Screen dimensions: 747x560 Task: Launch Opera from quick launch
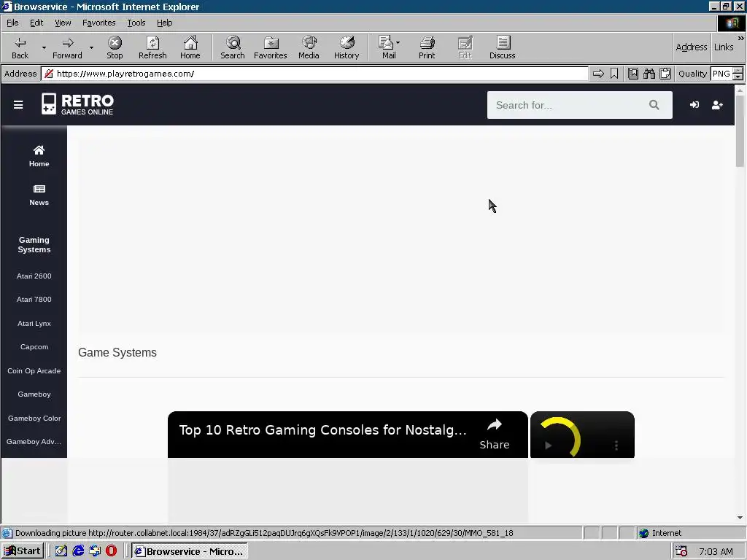tap(111, 551)
